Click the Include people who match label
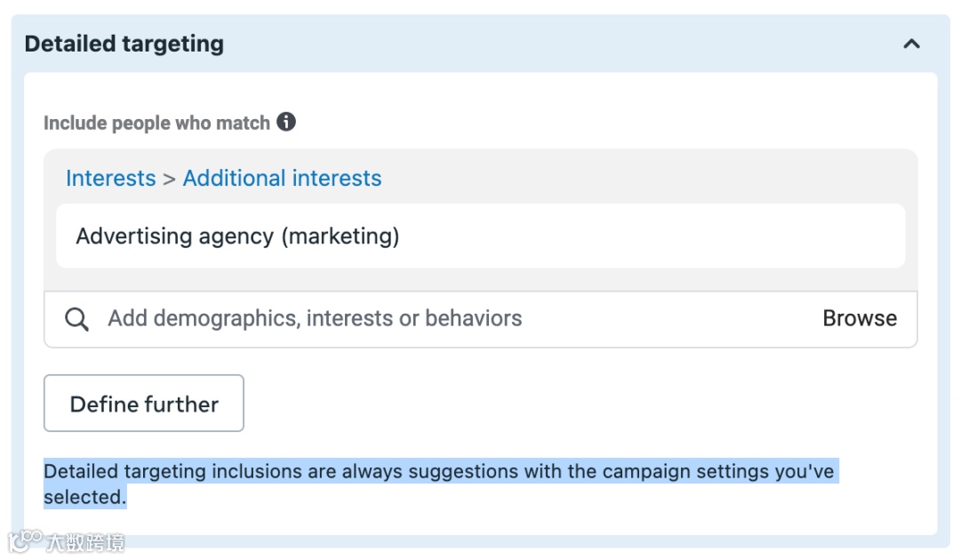Screen dimensions: 960x560 pos(156,123)
